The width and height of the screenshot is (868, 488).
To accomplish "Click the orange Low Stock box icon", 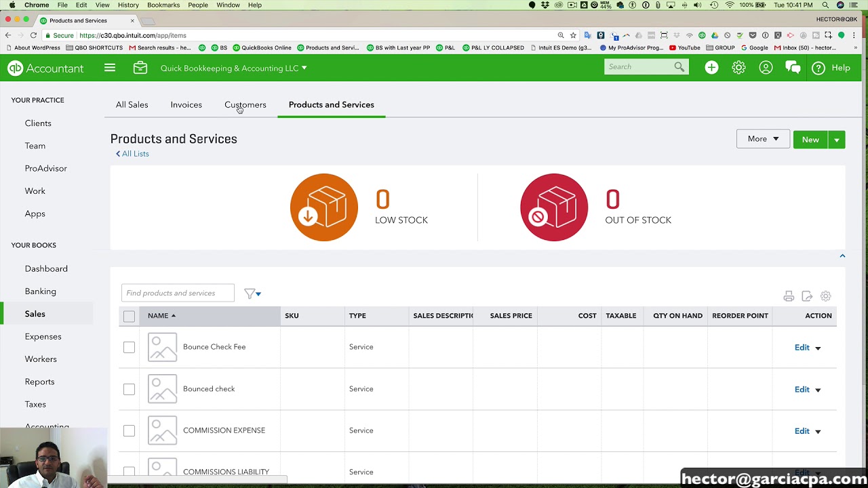I will [x=324, y=207].
